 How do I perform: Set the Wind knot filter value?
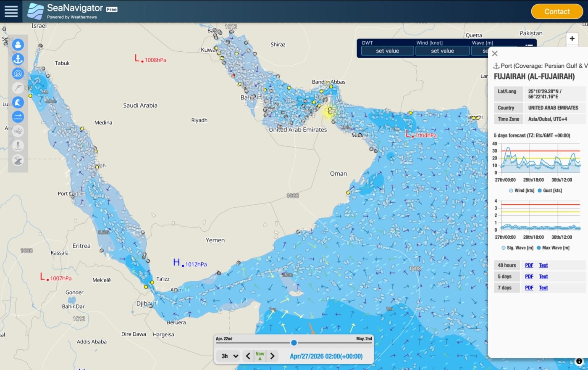click(x=442, y=51)
